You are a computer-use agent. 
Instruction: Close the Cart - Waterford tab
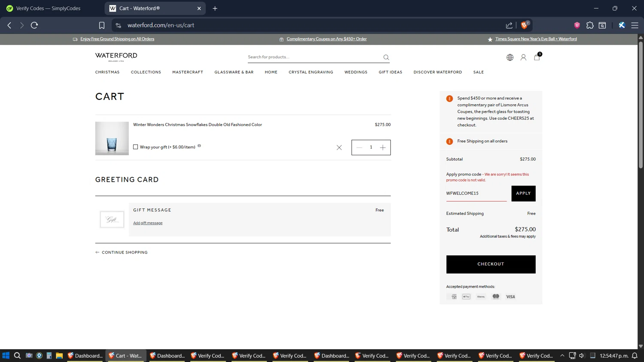(x=199, y=8)
